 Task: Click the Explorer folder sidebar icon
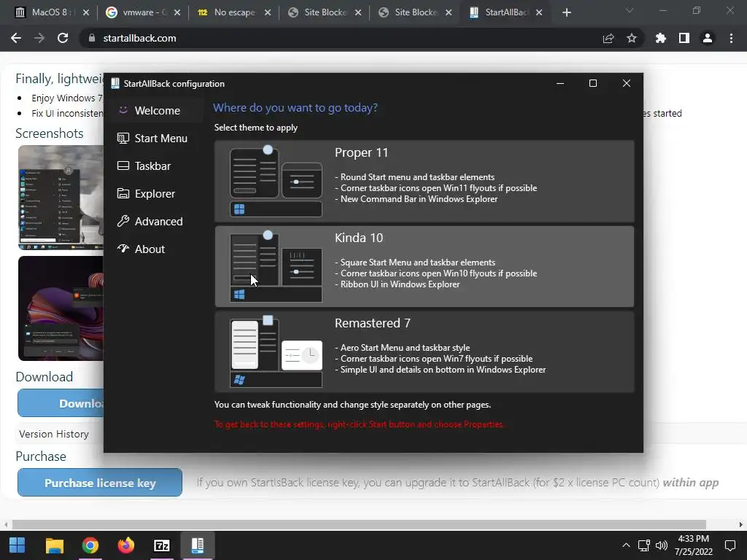[123, 193]
